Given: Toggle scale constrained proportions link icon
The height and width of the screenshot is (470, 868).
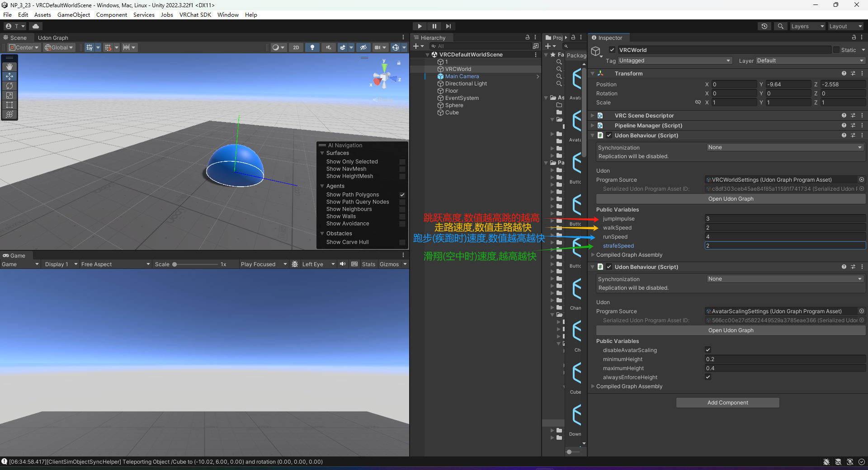Looking at the screenshot, I should [698, 103].
